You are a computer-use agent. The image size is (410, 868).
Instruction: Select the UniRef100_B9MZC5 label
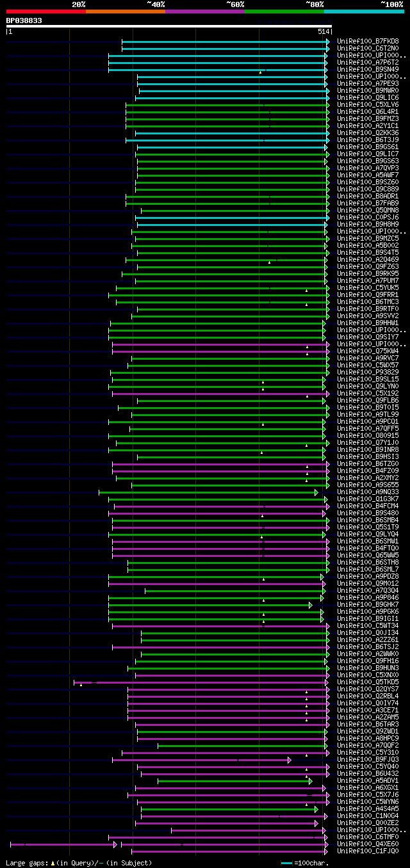click(368, 238)
